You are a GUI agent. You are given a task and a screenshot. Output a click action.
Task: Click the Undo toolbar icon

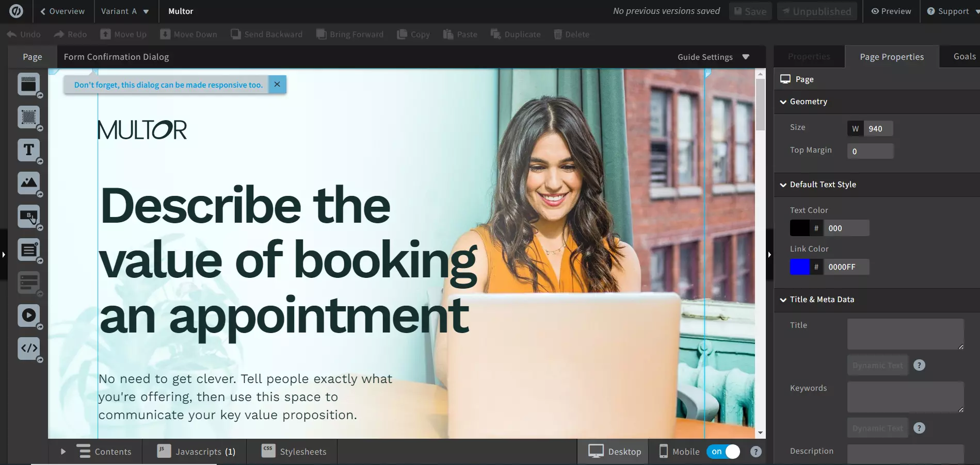(x=11, y=34)
